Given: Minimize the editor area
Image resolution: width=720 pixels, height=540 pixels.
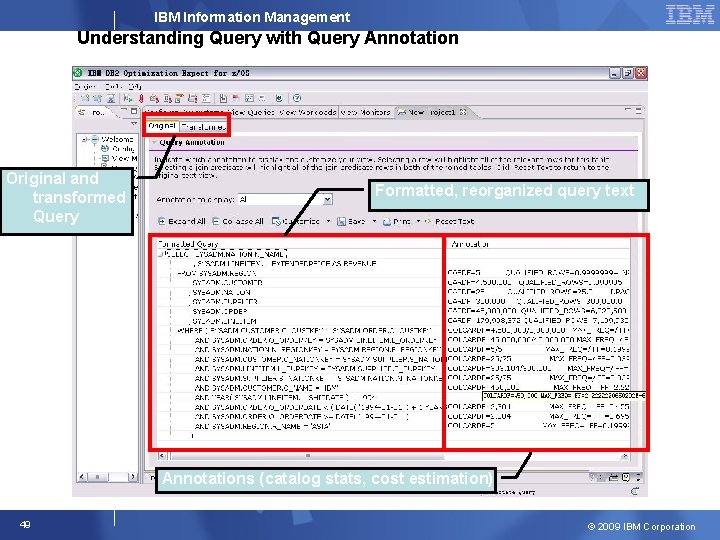Looking at the screenshot, I should pos(628,110).
